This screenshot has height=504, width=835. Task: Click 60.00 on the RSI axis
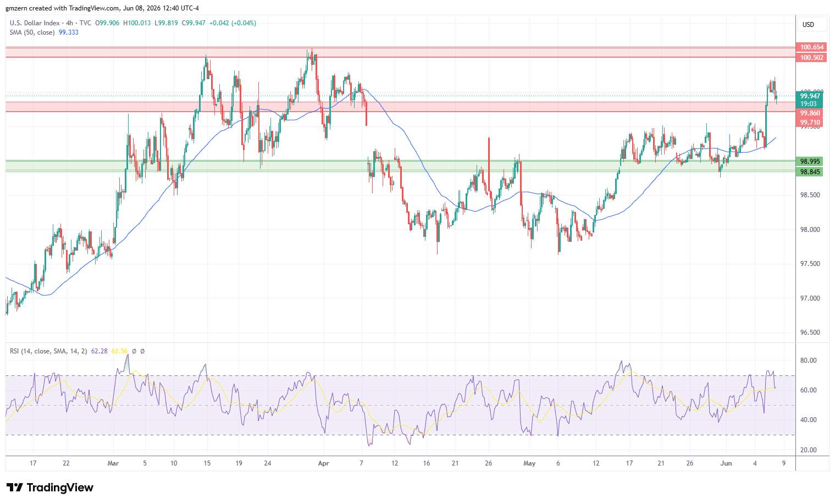(x=809, y=390)
